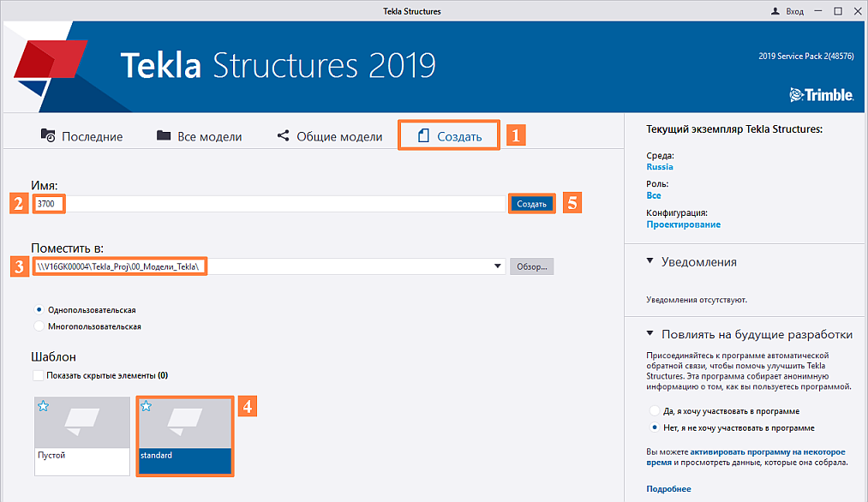868x502 pixels.
Task: Choose the standard template thumbnail
Action: (x=185, y=436)
